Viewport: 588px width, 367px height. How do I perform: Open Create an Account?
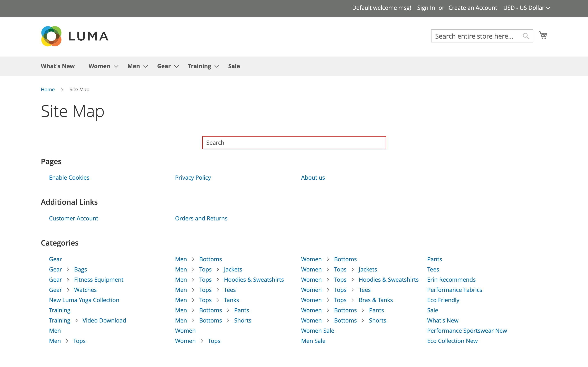pyautogui.click(x=472, y=8)
